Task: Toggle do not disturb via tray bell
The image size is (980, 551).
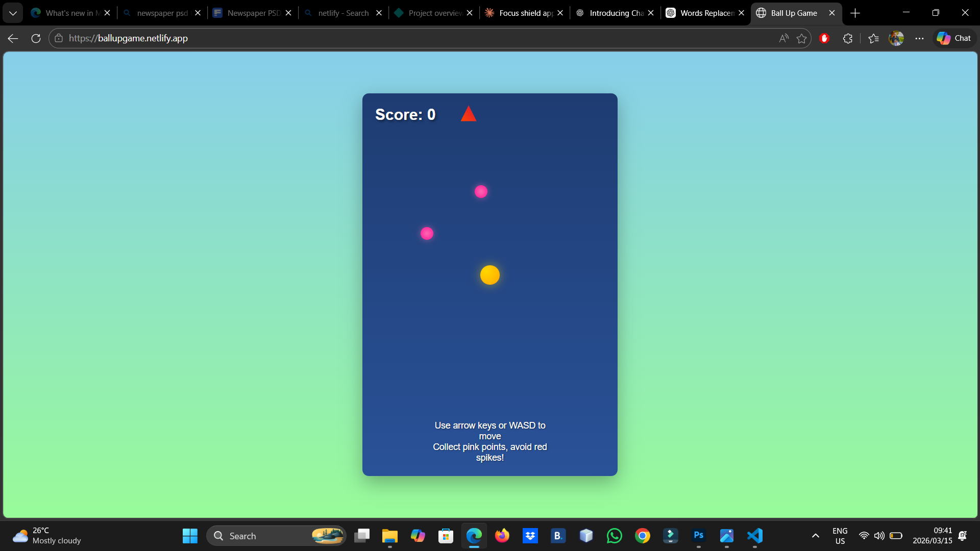Action: [963, 536]
